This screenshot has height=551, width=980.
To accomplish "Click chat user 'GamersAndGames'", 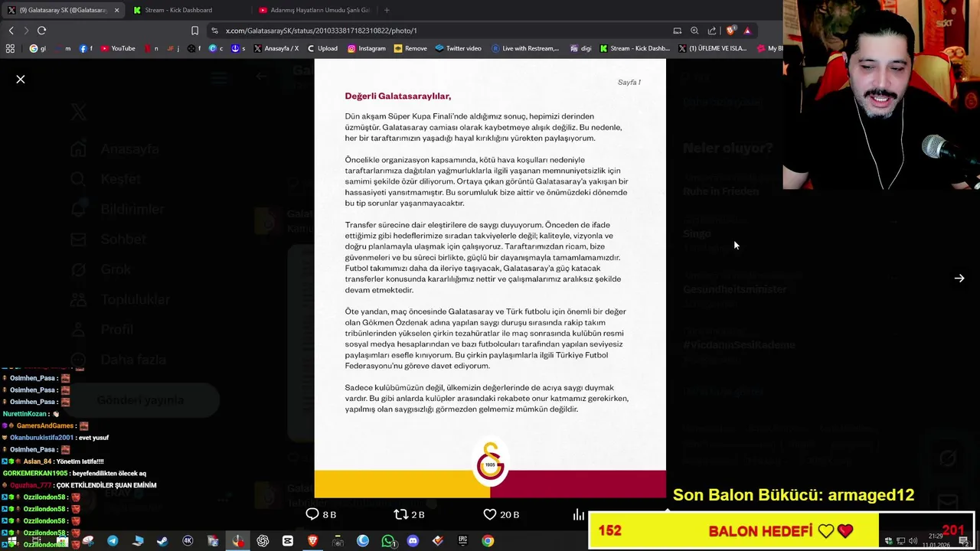I will pyautogui.click(x=45, y=425).
